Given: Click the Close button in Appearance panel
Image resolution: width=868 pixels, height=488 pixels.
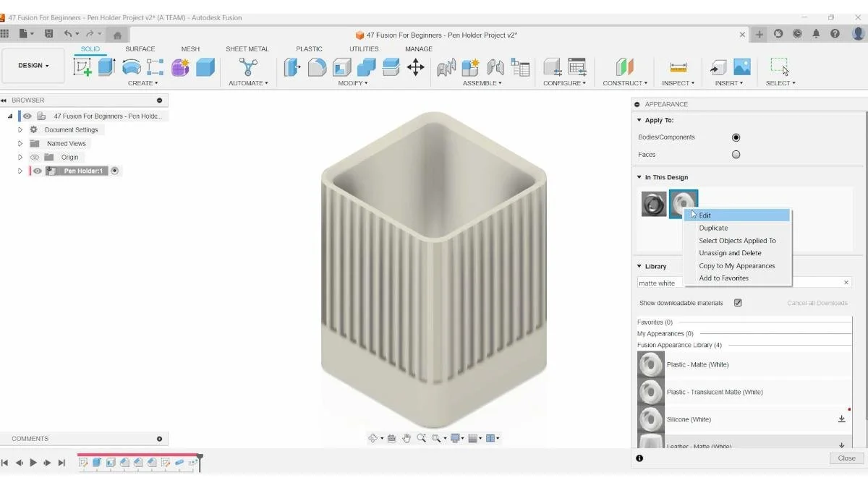Looking at the screenshot, I should pos(845,458).
